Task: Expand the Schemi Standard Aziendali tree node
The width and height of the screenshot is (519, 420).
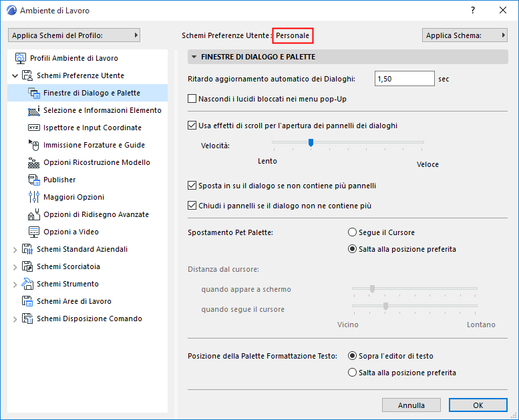Action: tap(15, 250)
